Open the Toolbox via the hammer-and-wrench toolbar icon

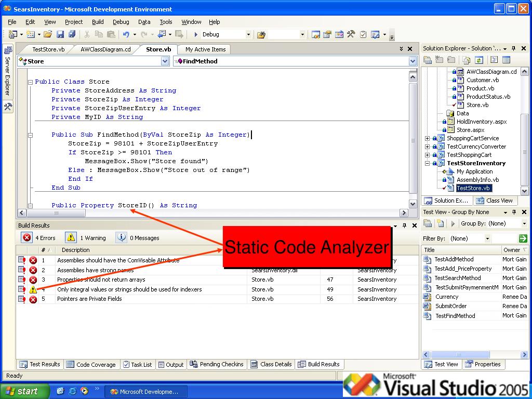coord(351,34)
